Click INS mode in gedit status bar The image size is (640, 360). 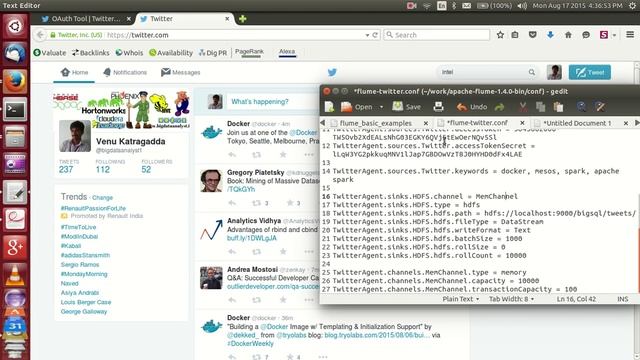pos(622,299)
